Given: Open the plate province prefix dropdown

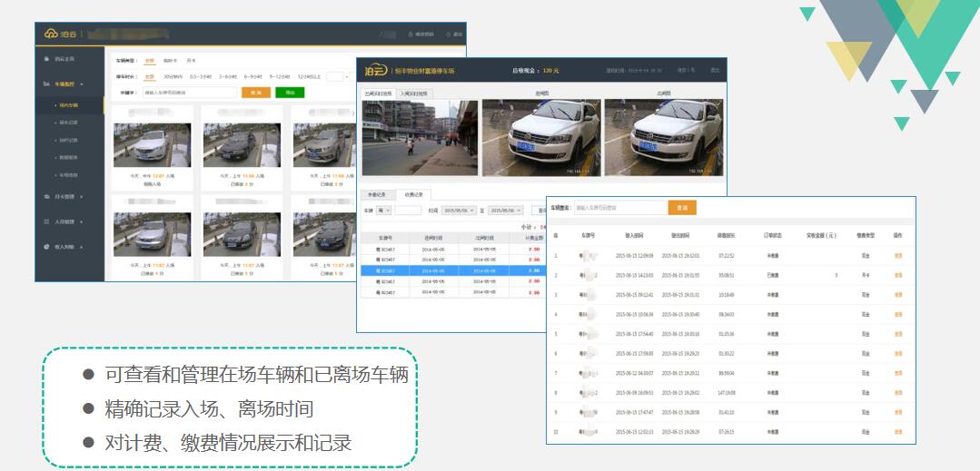Looking at the screenshot, I should coord(383,210).
